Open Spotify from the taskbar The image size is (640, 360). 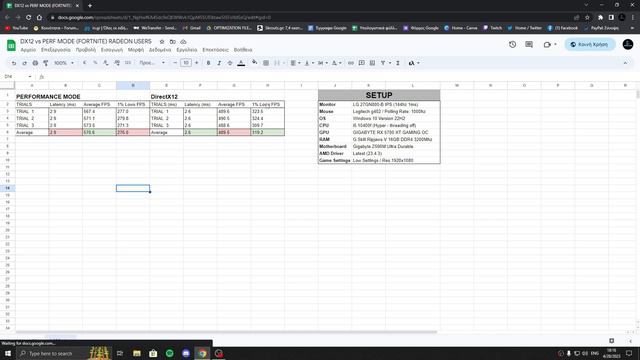[170, 353]
